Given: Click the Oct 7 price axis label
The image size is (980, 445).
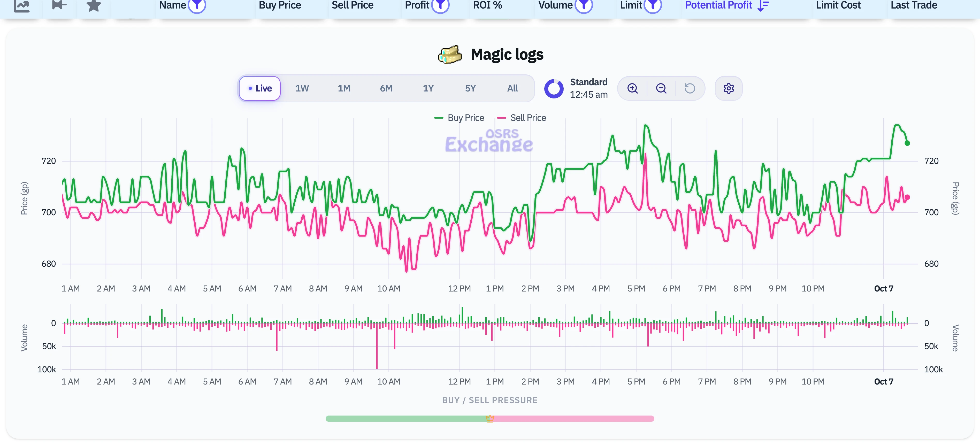Looking at the screenshot, I should 883,289.
